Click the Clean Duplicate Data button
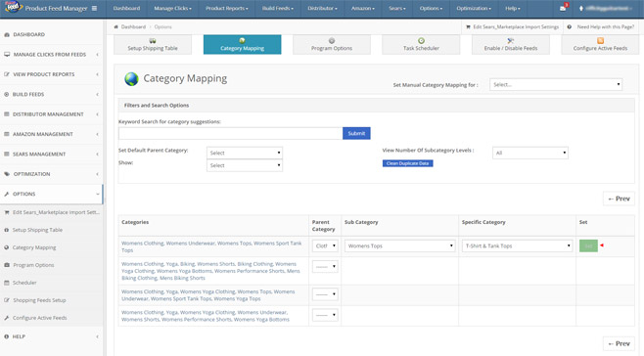Viewport: 644px width, 356px height. pyautogui.click(x=407, y=163)
